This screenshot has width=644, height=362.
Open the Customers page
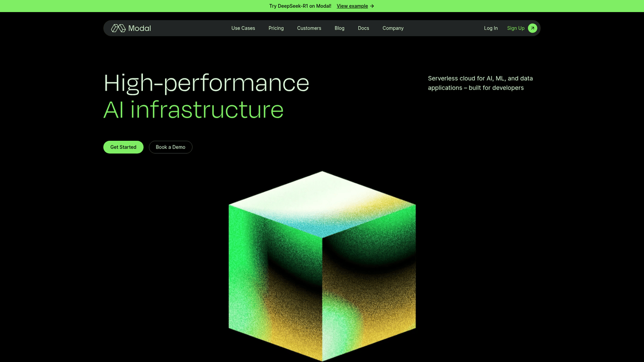(x=309, y=28)
